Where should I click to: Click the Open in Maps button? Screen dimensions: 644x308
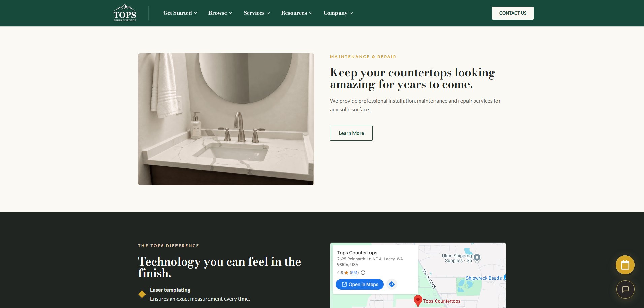[x=360, y=284]
